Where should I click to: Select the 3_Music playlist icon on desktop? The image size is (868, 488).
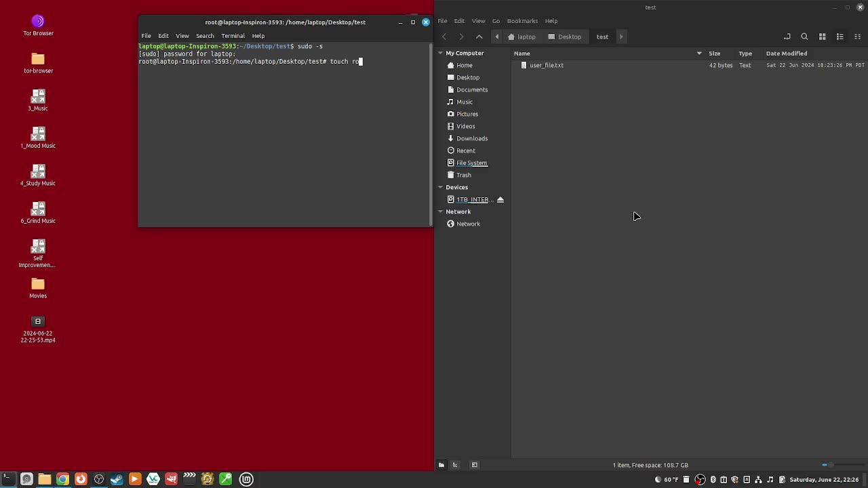coord(38,100)
